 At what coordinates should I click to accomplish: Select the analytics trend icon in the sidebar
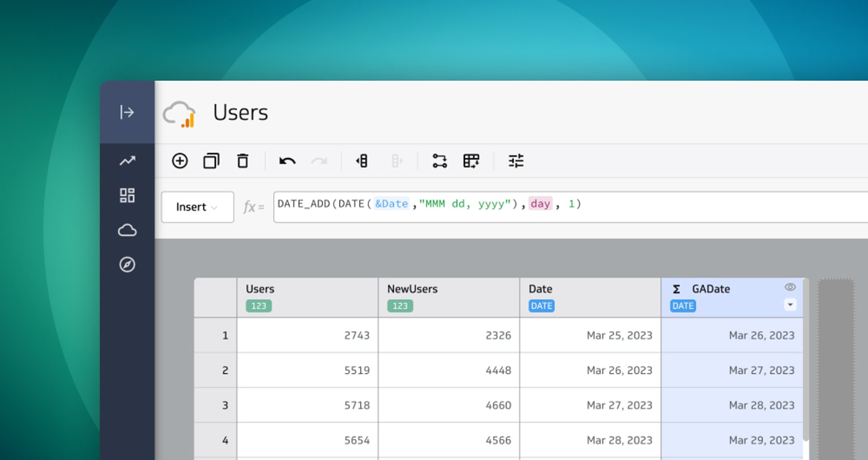coord(128,161)
